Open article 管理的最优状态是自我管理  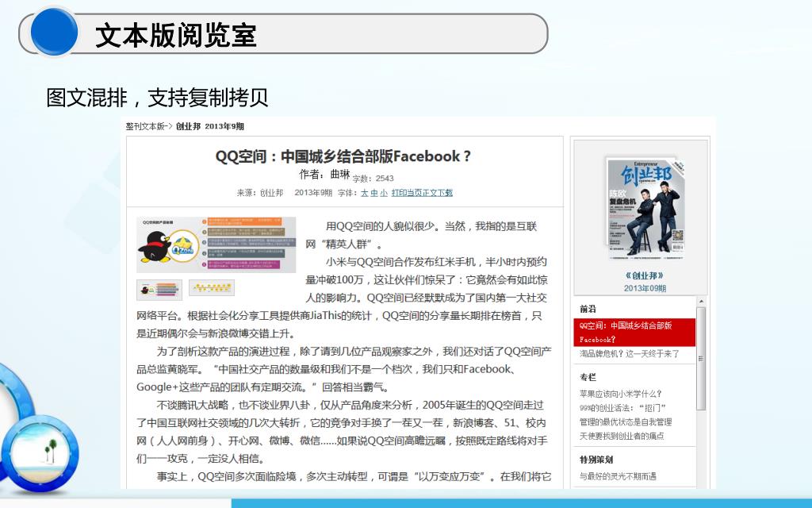pos(626,422)
